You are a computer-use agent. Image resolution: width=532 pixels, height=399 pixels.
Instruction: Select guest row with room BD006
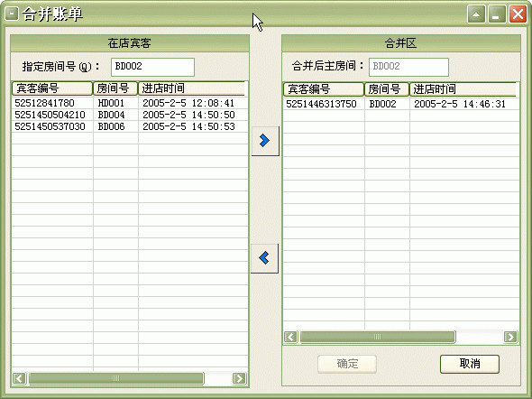click(130, 126)
